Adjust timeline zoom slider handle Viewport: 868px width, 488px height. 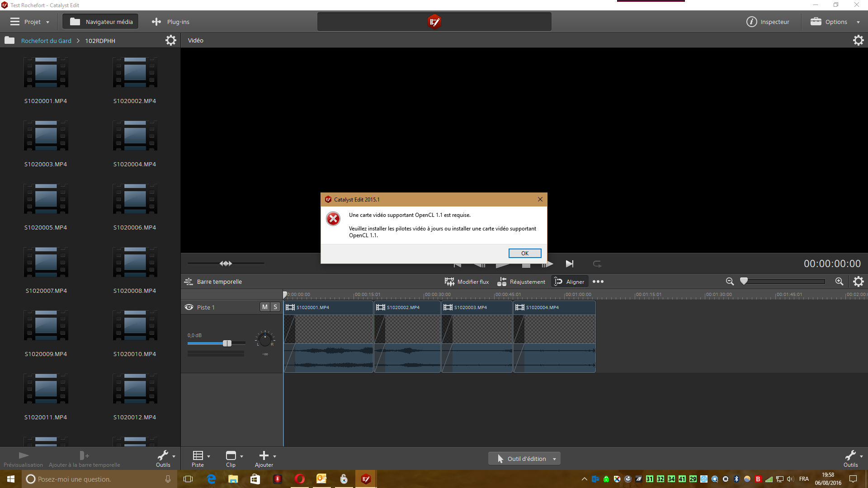click(x=744, y=281)
